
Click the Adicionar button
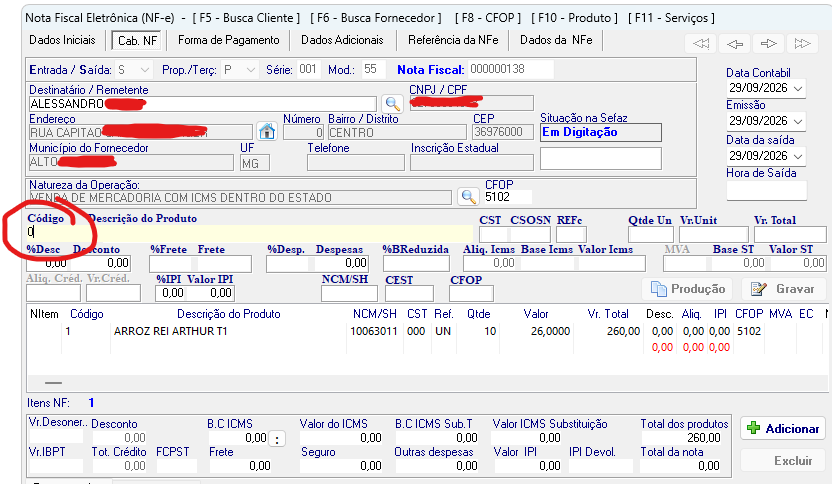point(783,428)
